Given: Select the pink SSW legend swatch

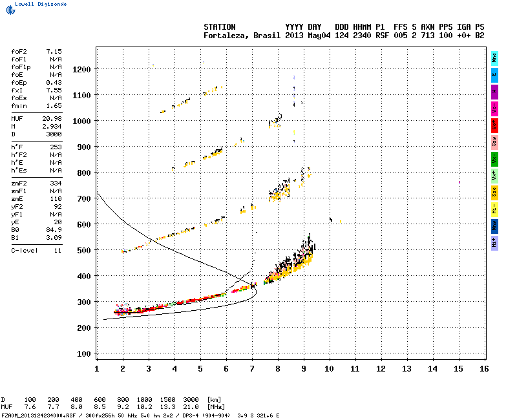Looking at the screenshot, I should (x=494, y=142).
